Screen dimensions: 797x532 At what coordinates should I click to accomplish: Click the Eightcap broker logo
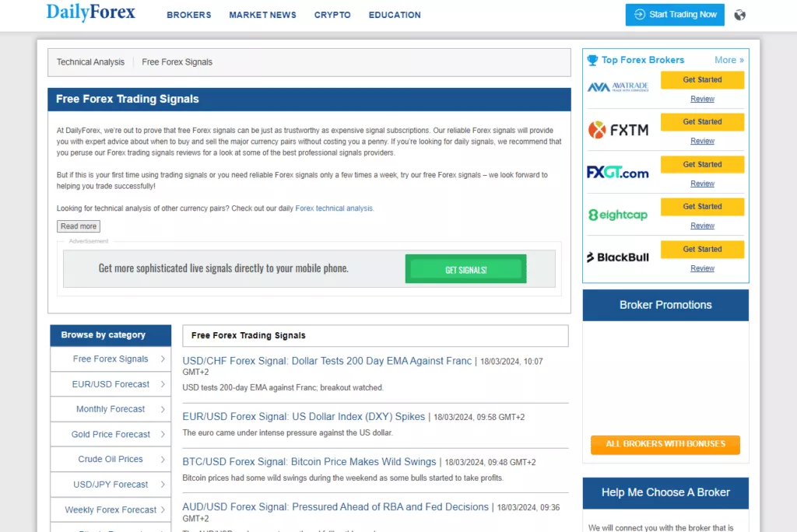(x=617, y=215)
